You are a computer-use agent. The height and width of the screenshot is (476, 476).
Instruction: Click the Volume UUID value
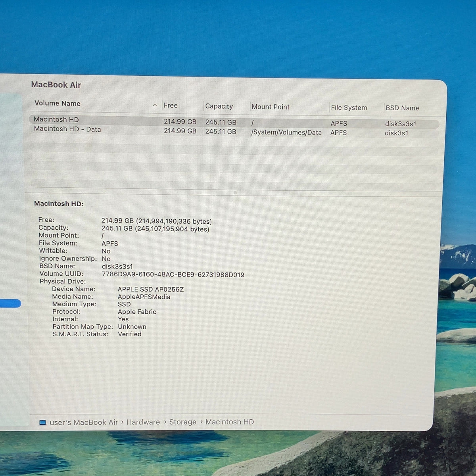tap(173, 274)
